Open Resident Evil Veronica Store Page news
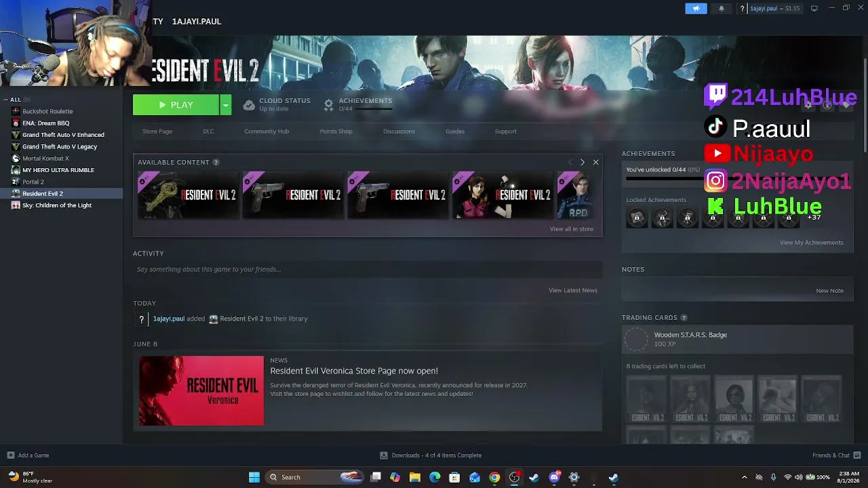Screen dimensions: 868x488 click(354, 371)
